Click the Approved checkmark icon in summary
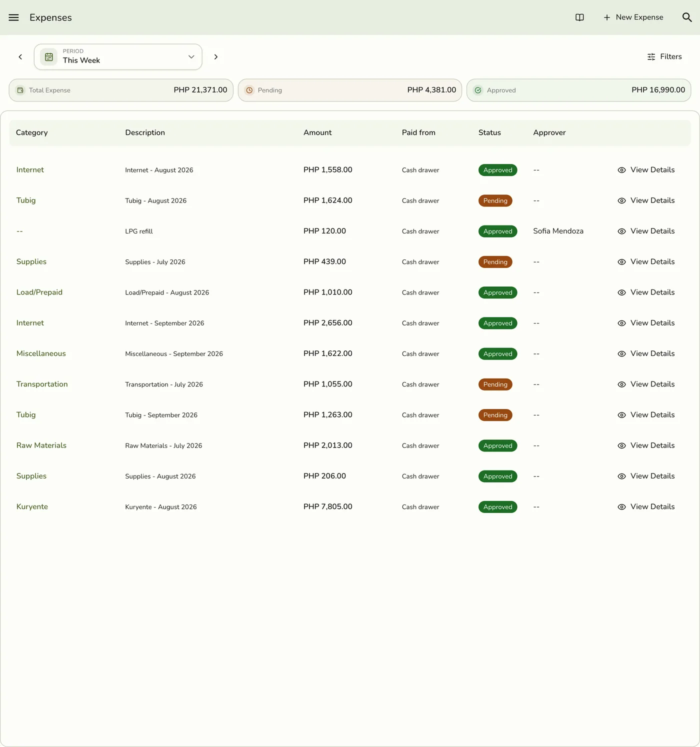Screen dimensions: 700x747 [x=478, y=90]
